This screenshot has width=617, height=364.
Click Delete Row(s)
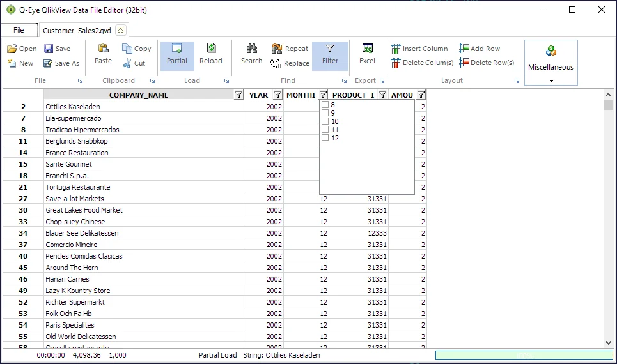[x=487, y=63]
